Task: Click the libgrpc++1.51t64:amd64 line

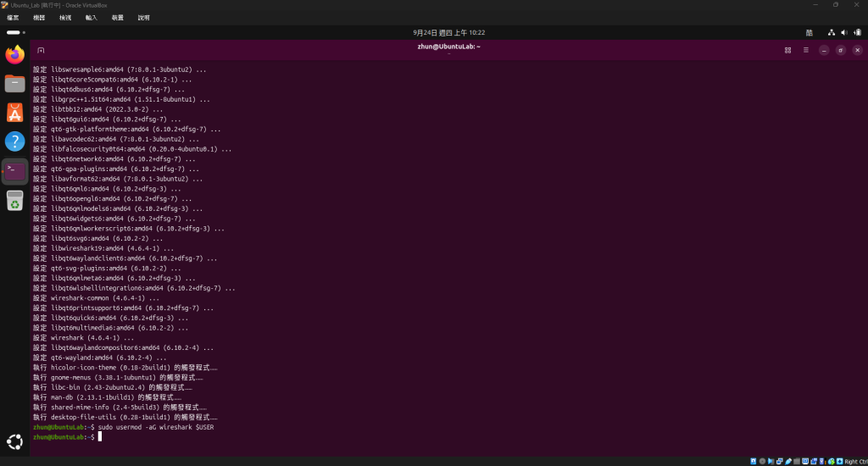Action: pyautogui.click(x=121, y=100)
